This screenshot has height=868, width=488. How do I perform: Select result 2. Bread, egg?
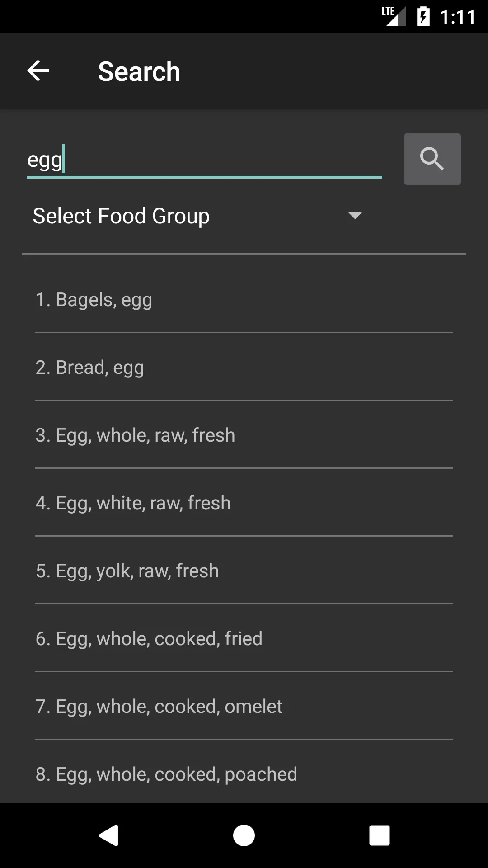(x=244, y=367)
